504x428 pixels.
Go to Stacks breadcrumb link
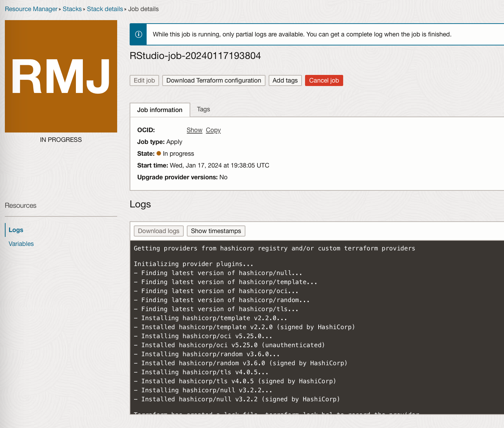pyautogui.click(x=72, y=9)
